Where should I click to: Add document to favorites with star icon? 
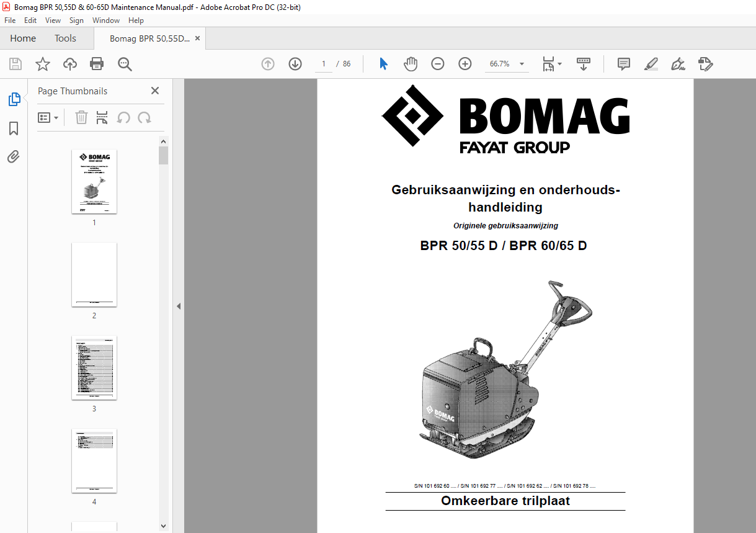pos(43,64)
